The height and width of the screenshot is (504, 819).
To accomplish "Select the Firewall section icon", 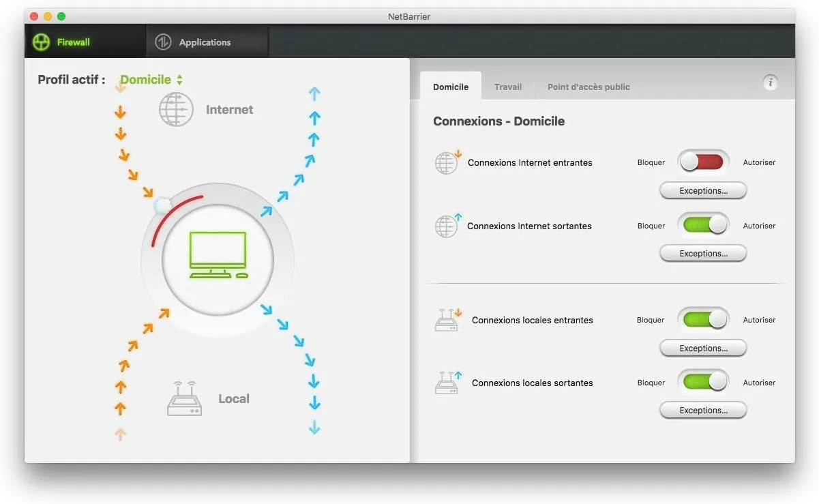I will click(x=41, y=41).
